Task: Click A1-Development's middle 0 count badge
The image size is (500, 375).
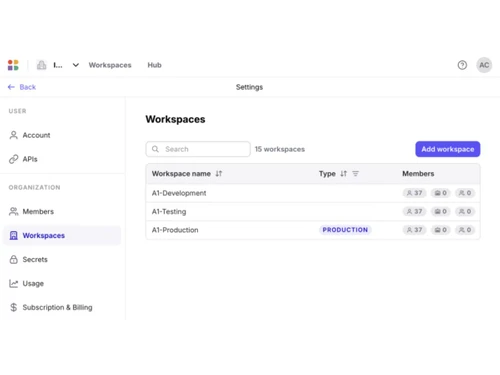Action: pyautogui.click(x=441, y=193)
